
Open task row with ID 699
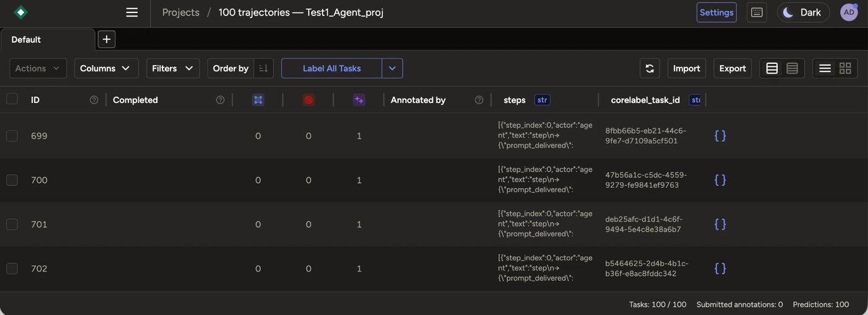pos(434,136)
